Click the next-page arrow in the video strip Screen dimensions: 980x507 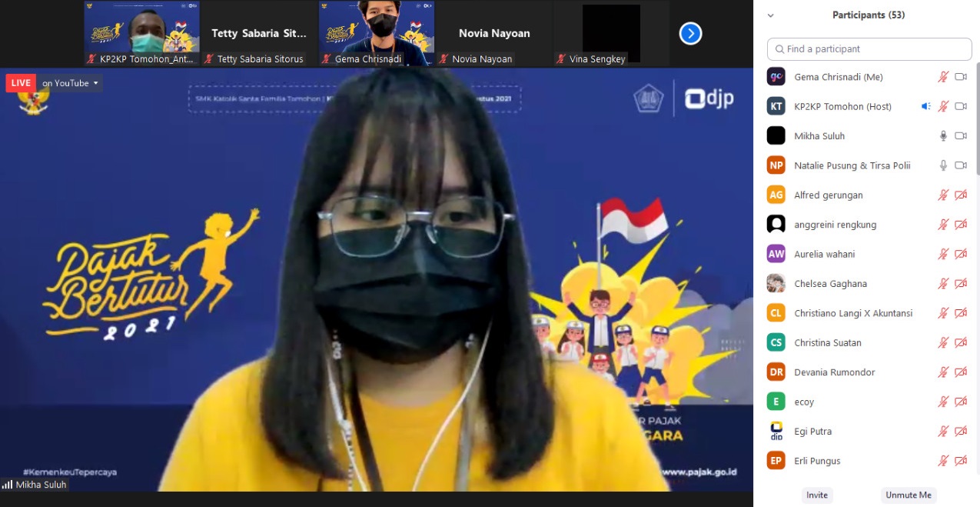690,34
